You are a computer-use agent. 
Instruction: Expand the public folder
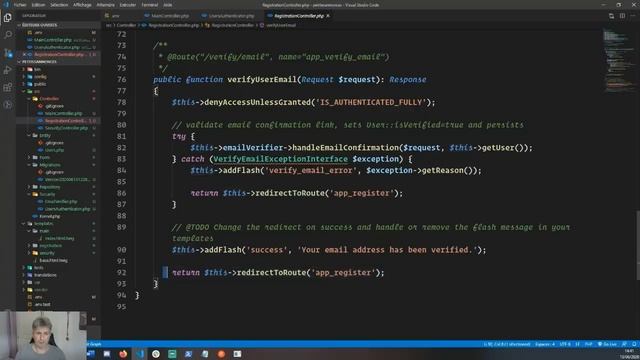(x=40, y=84)
